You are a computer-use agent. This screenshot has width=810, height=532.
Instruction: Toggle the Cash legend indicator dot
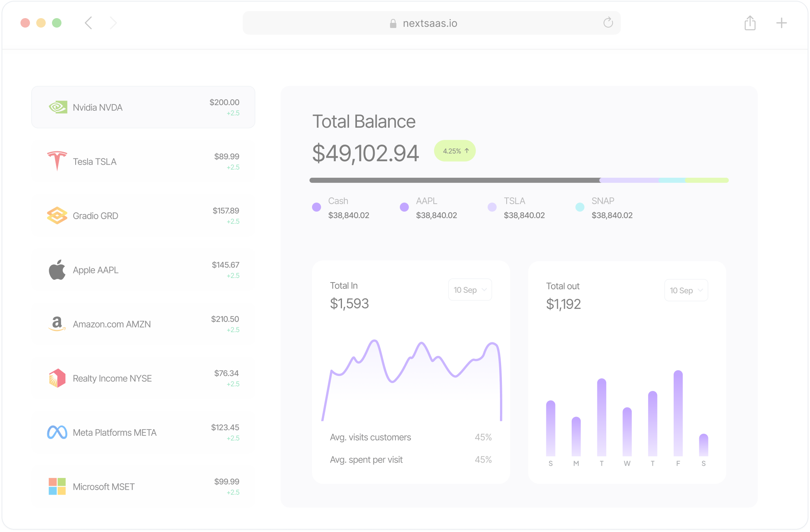(x=316, y=207)
